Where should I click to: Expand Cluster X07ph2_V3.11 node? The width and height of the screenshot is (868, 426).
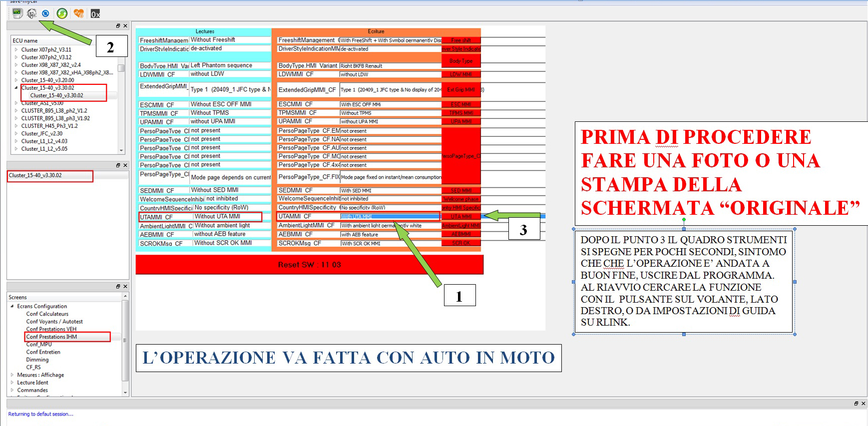pos(16,49)
